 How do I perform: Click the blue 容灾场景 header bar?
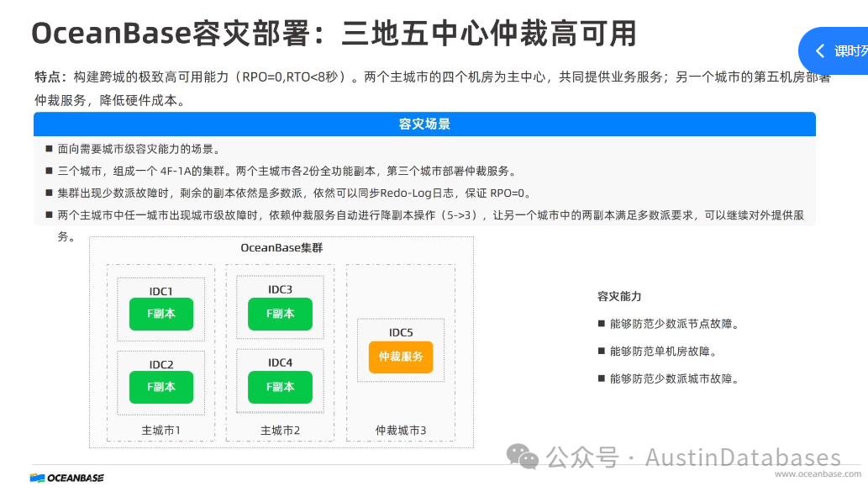pos(424,124)
